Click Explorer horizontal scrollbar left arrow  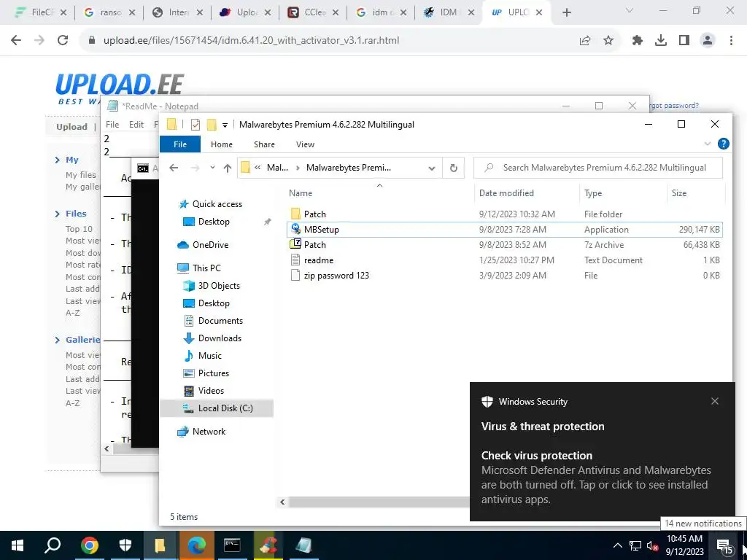point(282,502)
